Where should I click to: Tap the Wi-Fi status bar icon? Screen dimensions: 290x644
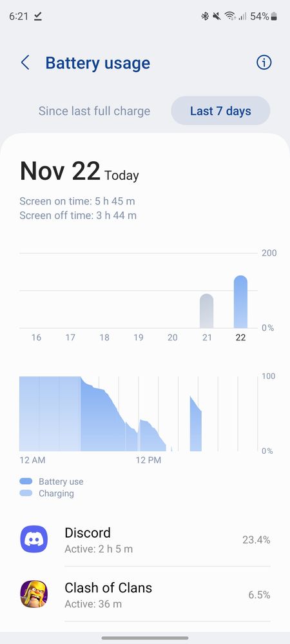coord(230,16)
